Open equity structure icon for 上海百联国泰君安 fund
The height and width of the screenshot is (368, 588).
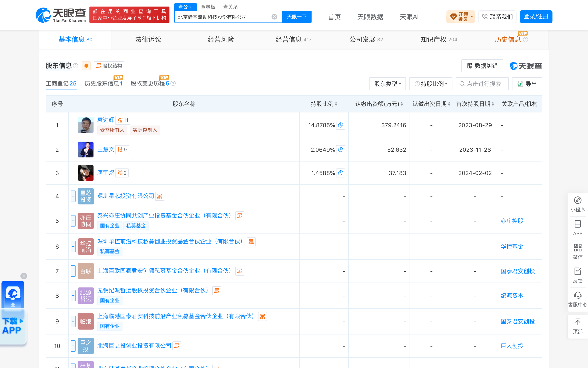[x=239, y=271]
